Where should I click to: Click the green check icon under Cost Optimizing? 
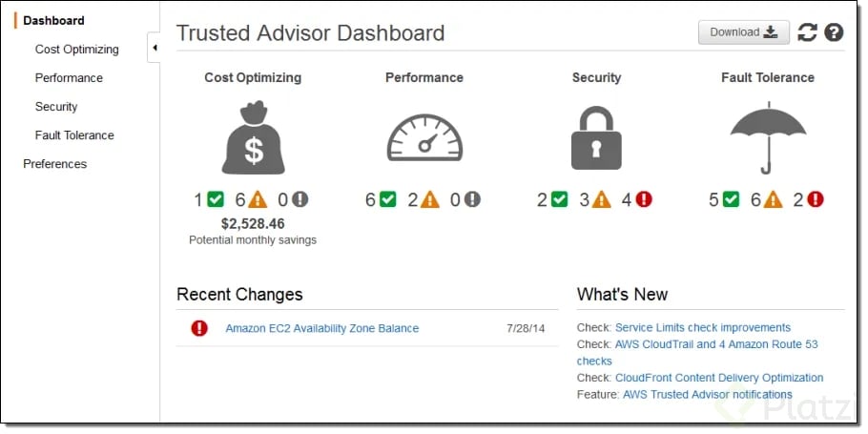point(216,199)
